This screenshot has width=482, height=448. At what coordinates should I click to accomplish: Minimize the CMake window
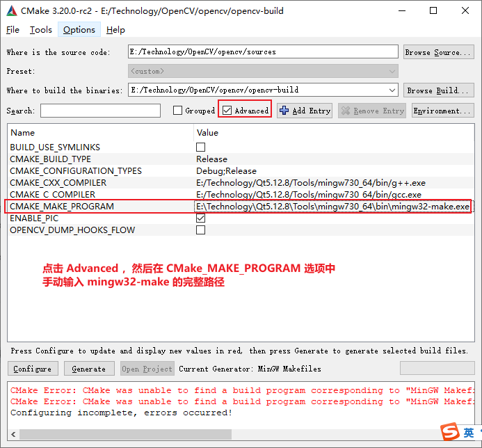point(402,10)
